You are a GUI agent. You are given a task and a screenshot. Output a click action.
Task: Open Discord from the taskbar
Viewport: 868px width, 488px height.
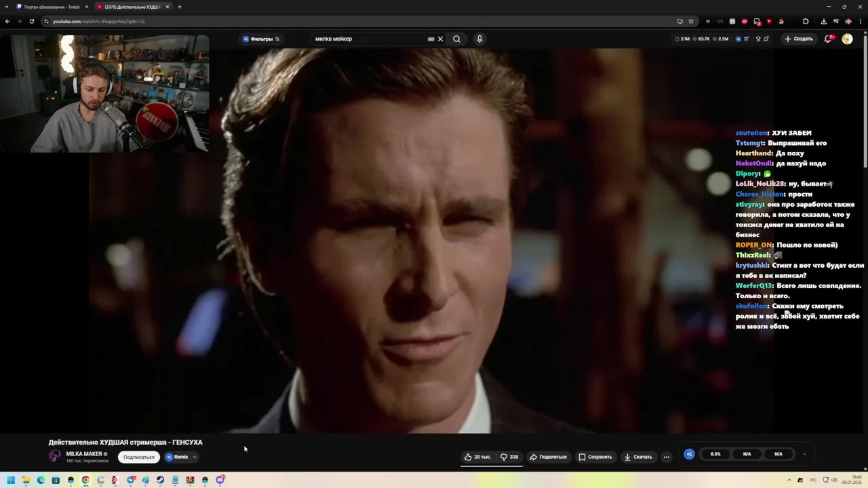(220, 480)
